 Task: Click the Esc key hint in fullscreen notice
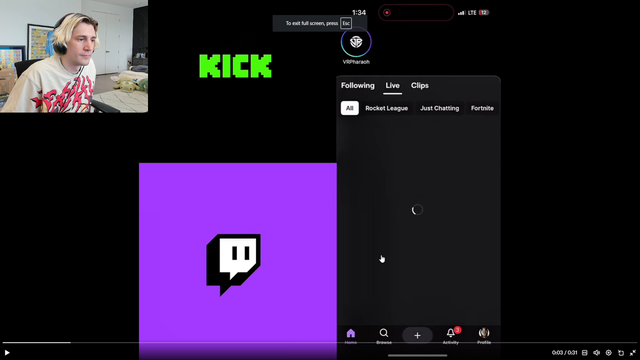tap(346, 23)
